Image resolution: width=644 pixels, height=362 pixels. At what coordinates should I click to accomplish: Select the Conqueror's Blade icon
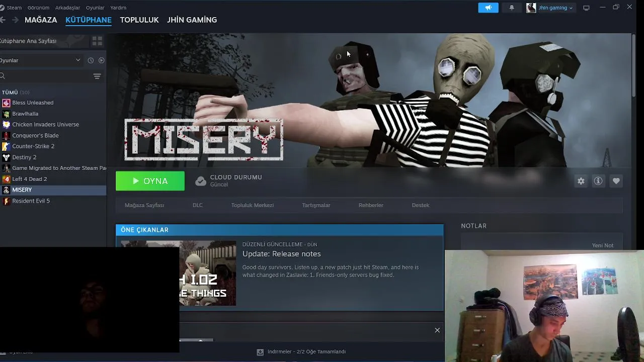click(x=6, y=135)
